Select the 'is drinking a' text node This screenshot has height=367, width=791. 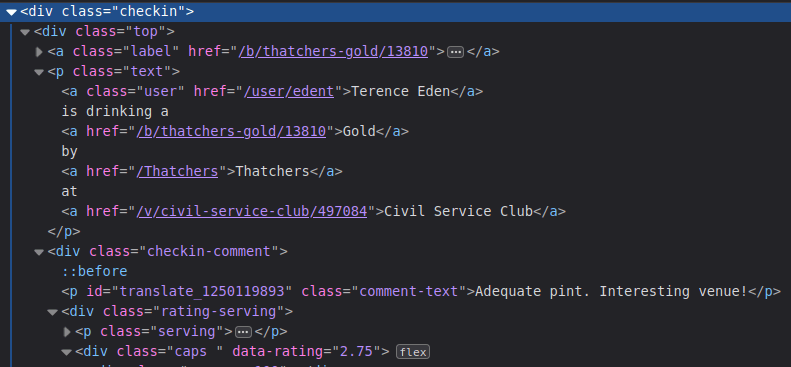[115, 111]
